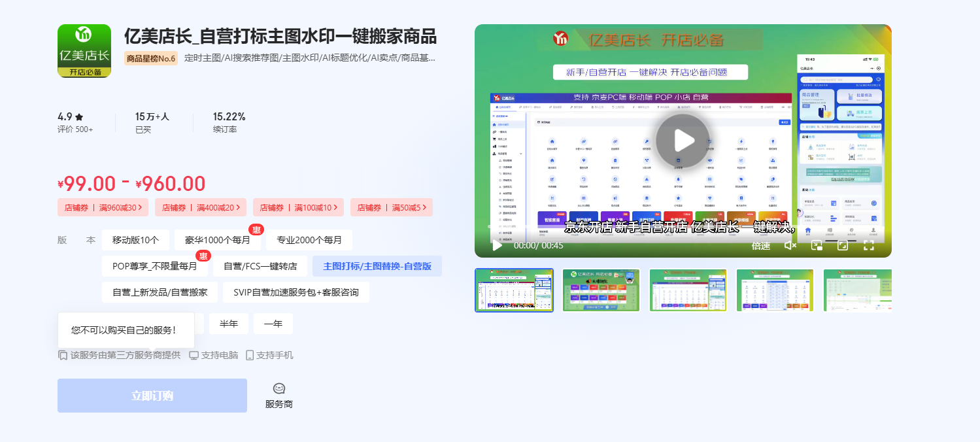Click the 服务商 chat icon
980x442 pixels.
tap(279, 389)
